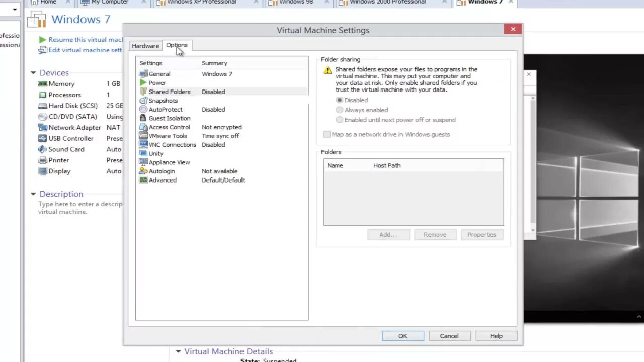The image size is (644, 362).
Task: Click the 'Default/Default' summary text
Action: click(x=223, y=180)
